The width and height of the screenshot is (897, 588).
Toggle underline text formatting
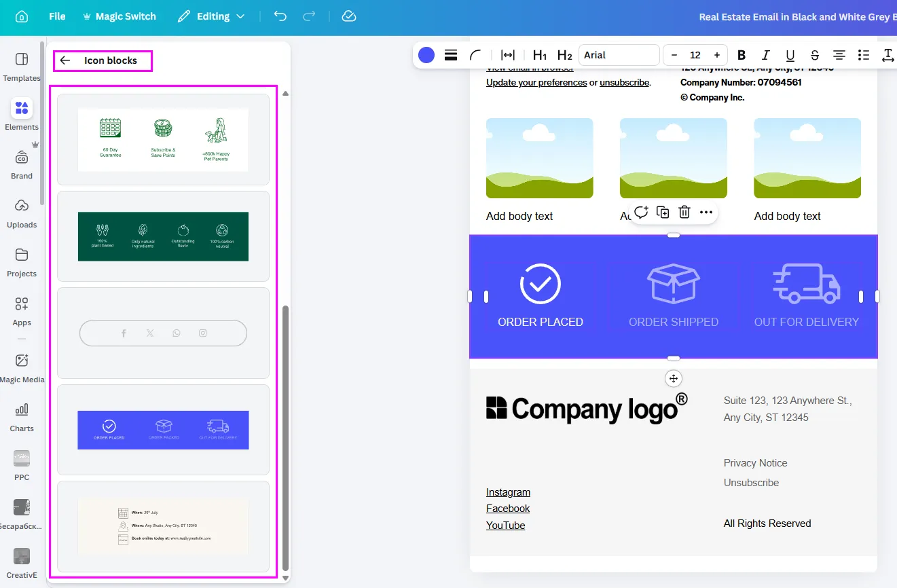pyautogui.click(x=790, y=55)
